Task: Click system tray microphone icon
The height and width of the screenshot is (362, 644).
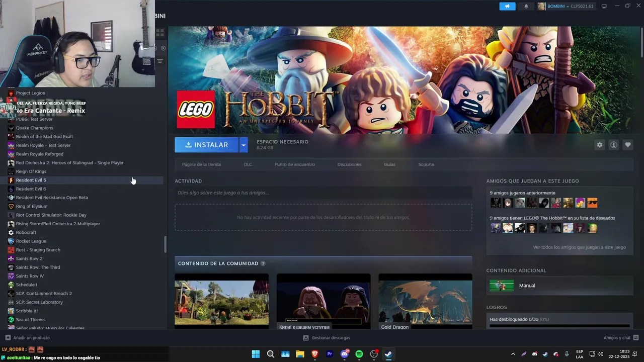Action: point(567,354)
